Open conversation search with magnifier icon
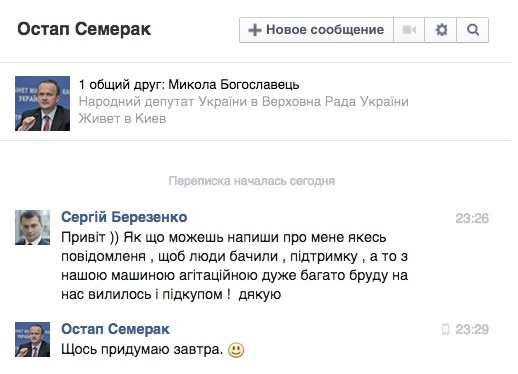 tap(473, 30)
